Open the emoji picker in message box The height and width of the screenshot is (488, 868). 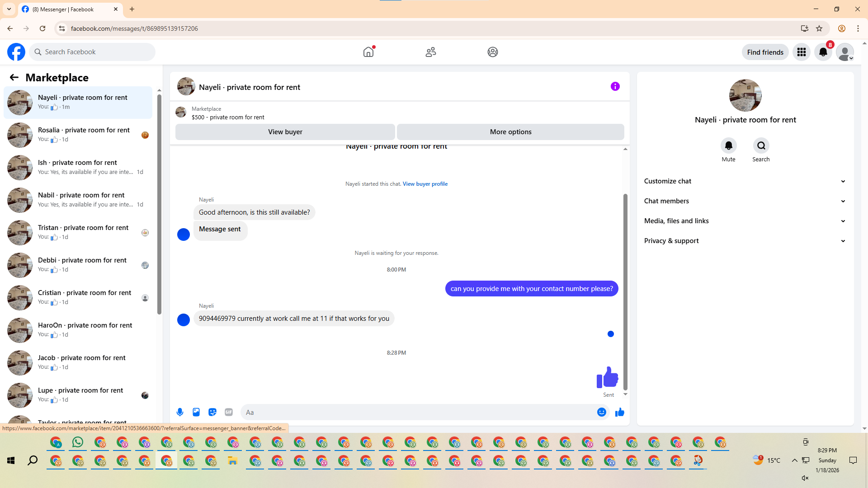[x=601, y=412]
